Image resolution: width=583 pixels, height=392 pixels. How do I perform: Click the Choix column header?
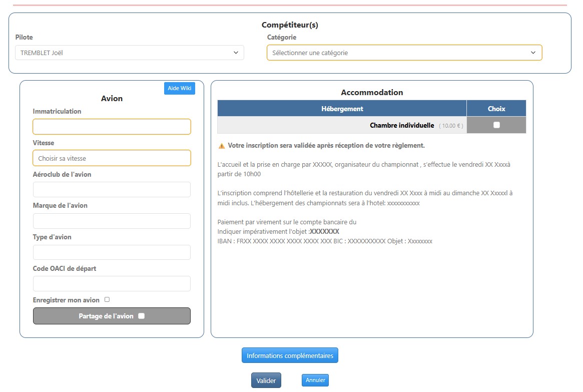click(x=496, y=109)
